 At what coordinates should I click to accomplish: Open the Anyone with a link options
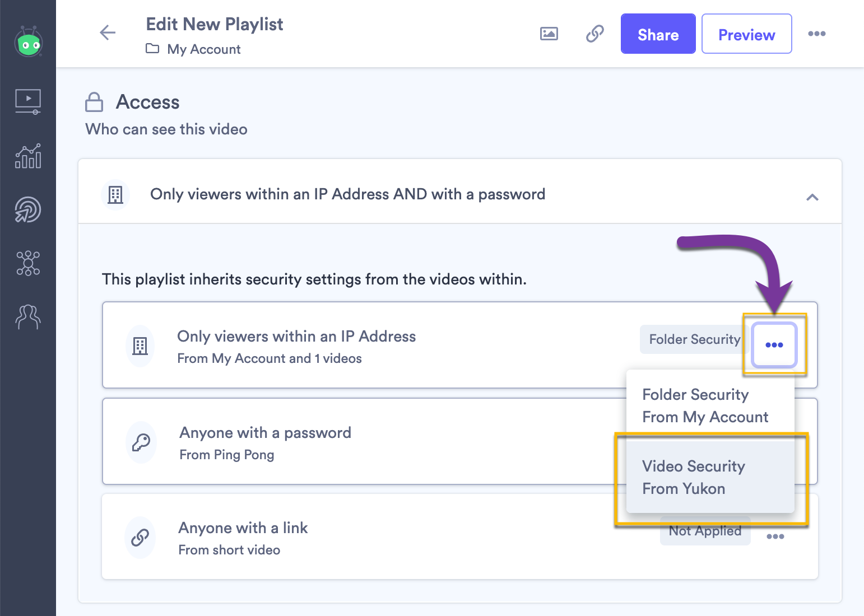click(775, 536)
